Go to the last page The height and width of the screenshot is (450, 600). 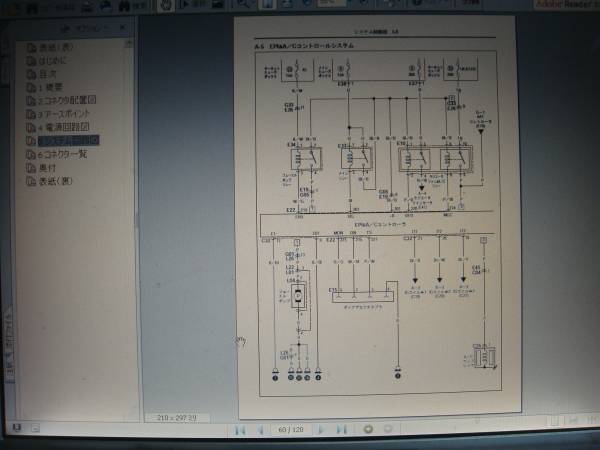click(342, 430)
